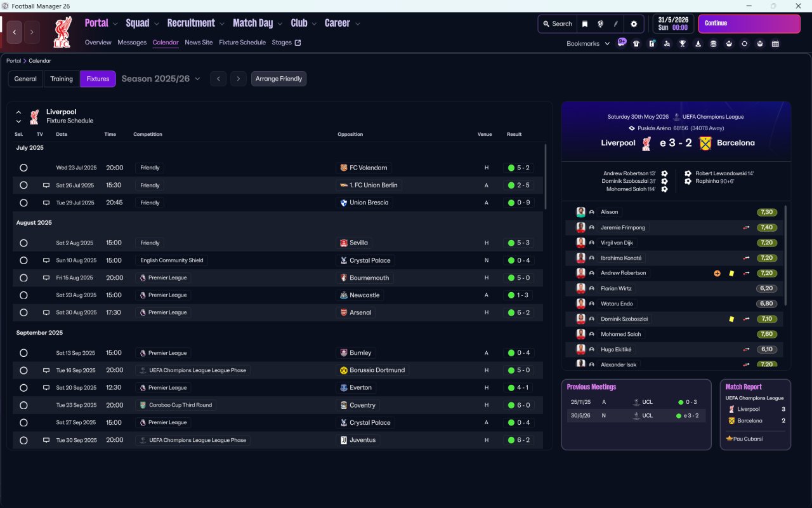The width and height of the screenshot is (812, 508).
Task: Click the yellow card icon on Andrew Robertson's row
Action: [731, 273]
